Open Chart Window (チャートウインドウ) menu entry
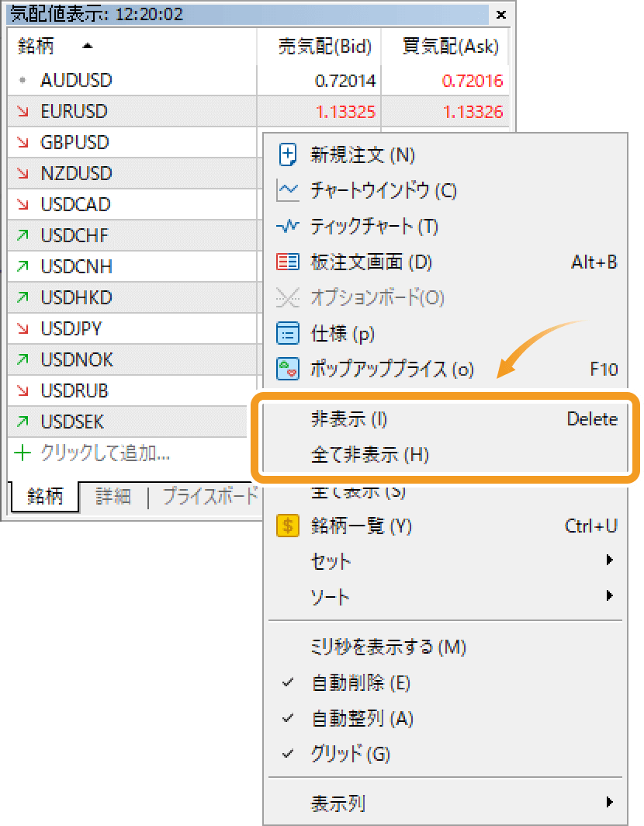644x826 pixels. click(x=445, y=190)
